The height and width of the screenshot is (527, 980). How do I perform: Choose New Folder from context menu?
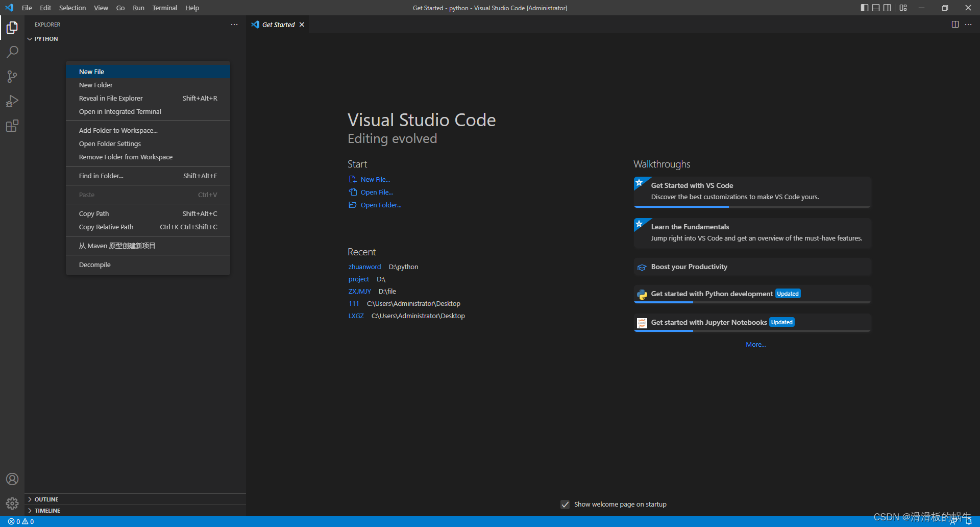[x=148, y=85]
